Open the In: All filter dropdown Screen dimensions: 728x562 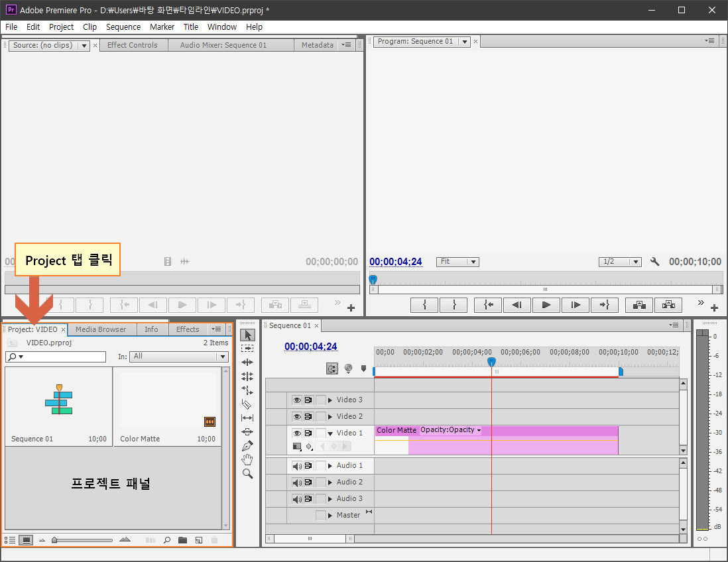(x=179, y=357)
